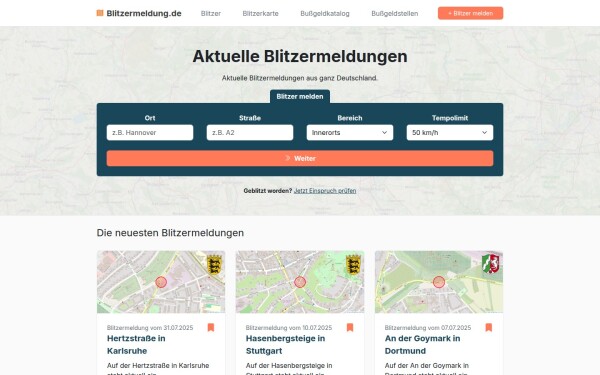Click the Nordrhein-Westfalen crest on Dortmund card

pyautogui.click(x=491, y=264)
